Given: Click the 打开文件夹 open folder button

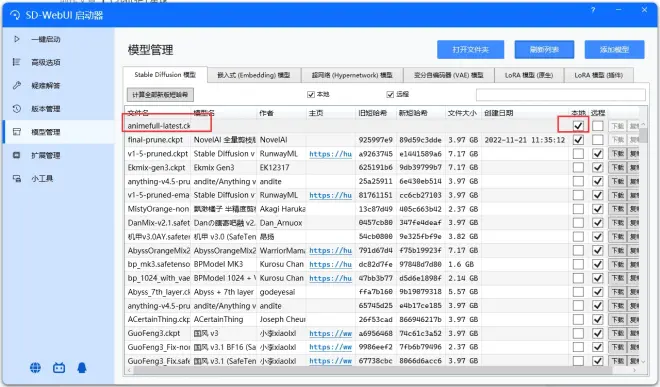Looking at the screenshot, I should point(471,50).
